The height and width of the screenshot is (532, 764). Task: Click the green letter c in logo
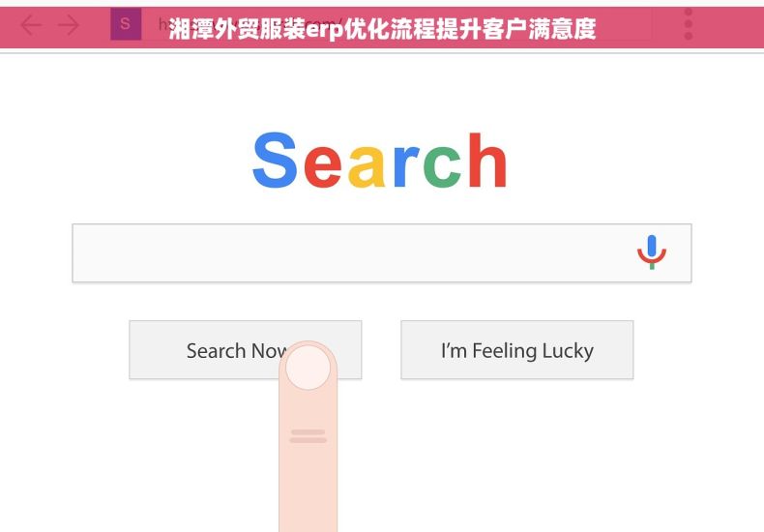point(442,166)
